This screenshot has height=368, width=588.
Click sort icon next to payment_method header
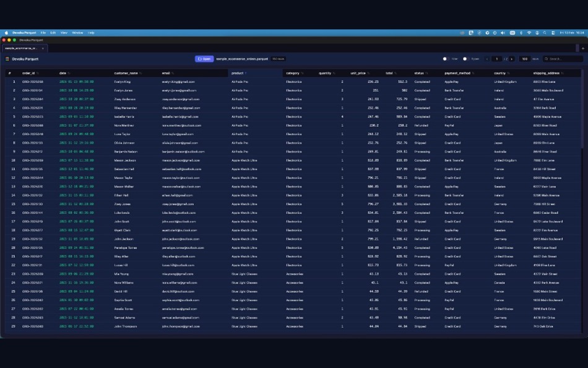tap(473, 73)
